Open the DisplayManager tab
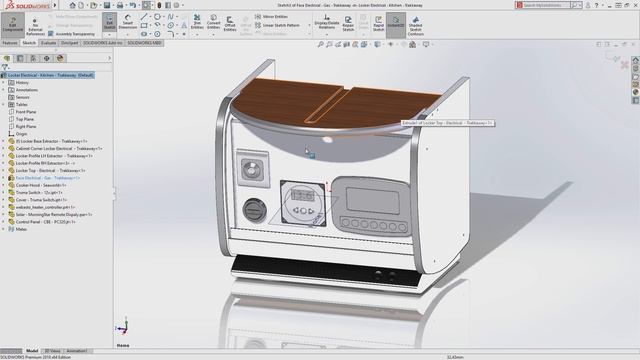 (x=60, y=58)
